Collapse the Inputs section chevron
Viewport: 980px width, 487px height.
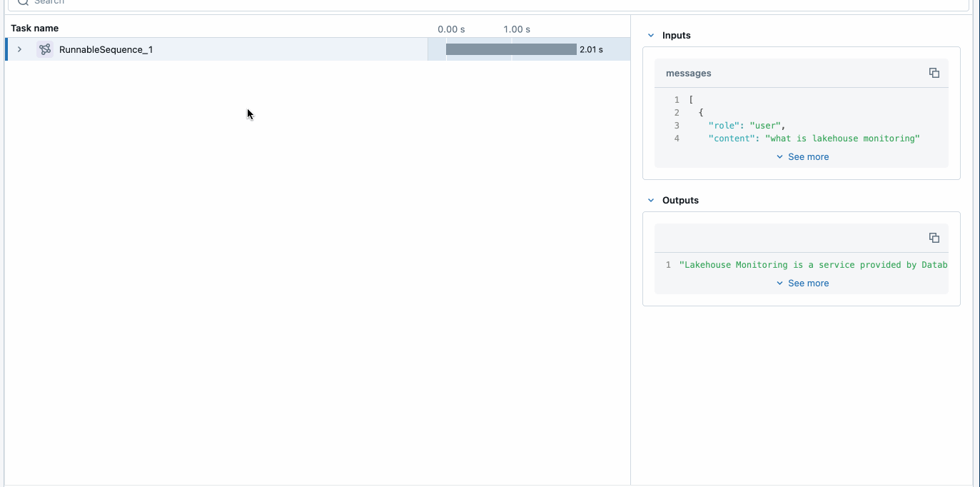650,35
